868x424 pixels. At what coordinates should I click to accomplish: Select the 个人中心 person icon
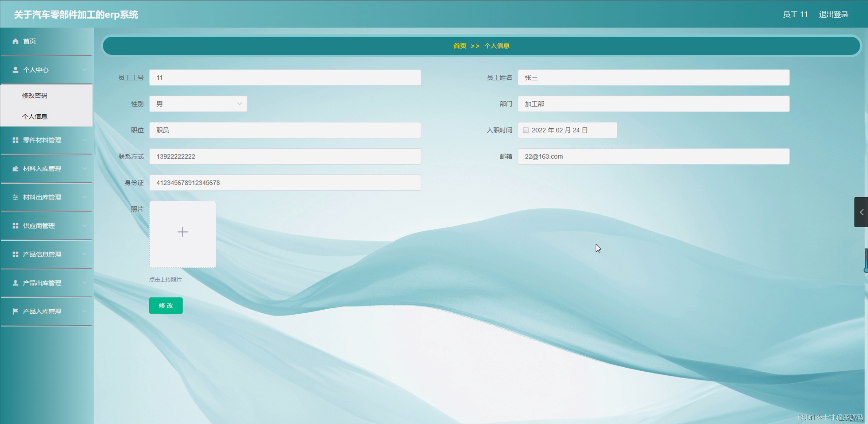click(15, 70)
